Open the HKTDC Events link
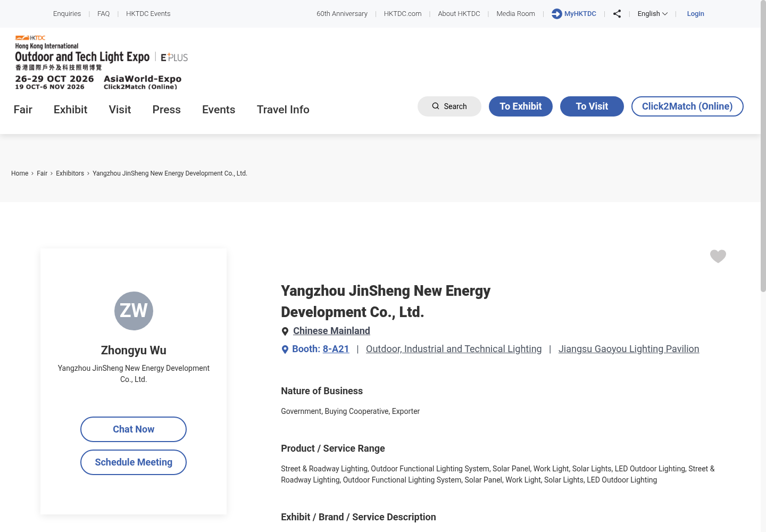Screen dimensions: 766x532 (x=148, y=14)
